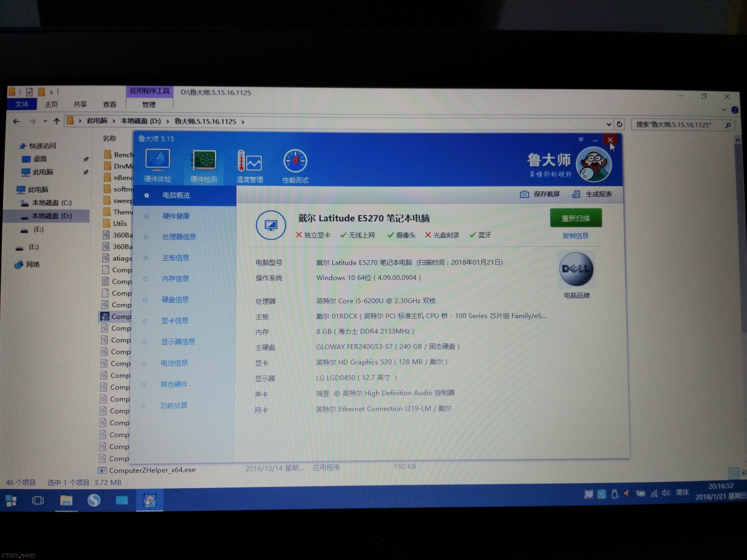
Task: Click the Explorer forward arrow
Action: (33, 122)
